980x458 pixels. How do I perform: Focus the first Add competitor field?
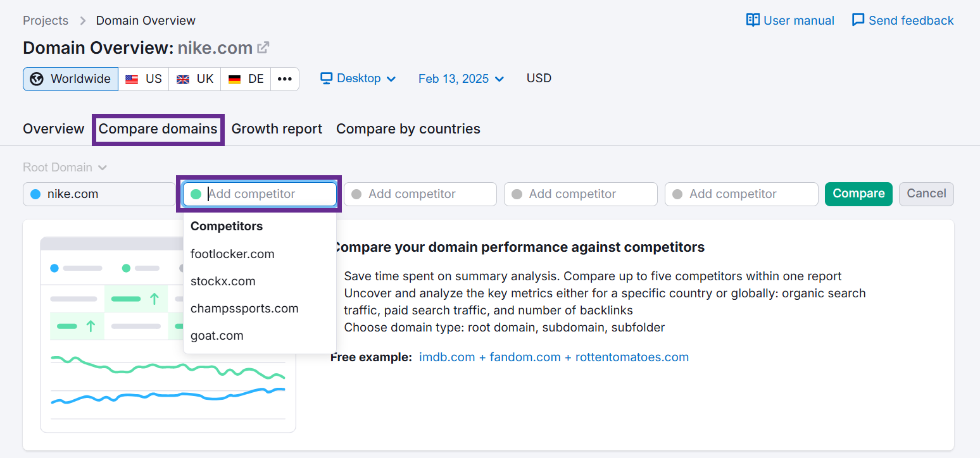[260, 194]
